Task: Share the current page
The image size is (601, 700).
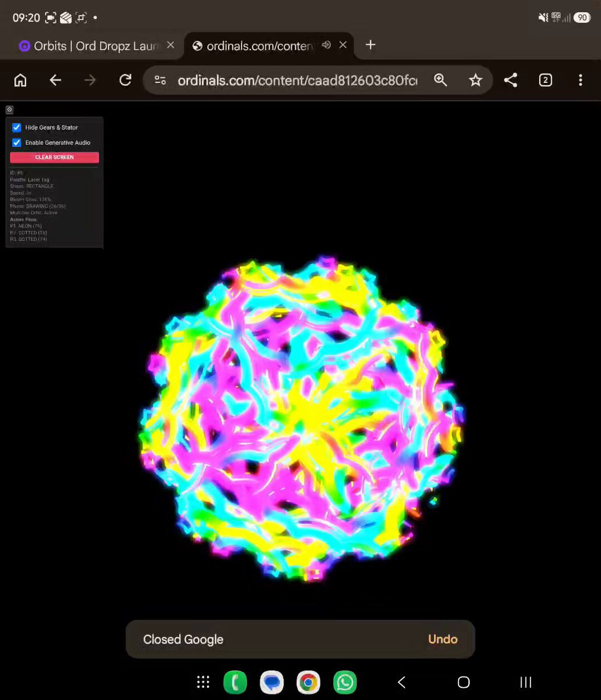Action: pos(511,80)
